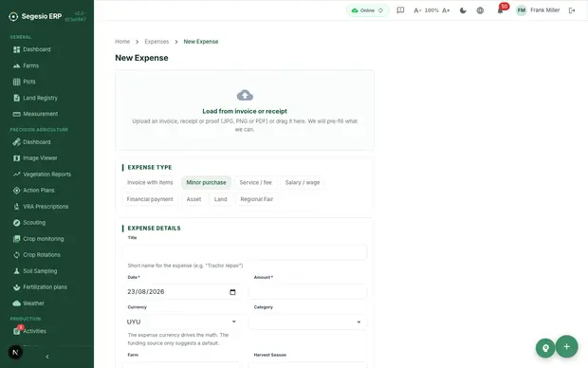The height and width of the screenshot is (368, 588).
Task: Click the 100% zoom level text
Action: (x=432, y=10)
